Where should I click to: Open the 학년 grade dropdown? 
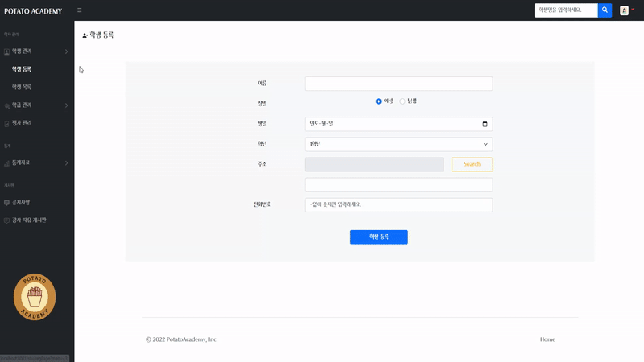pos(398,144)
